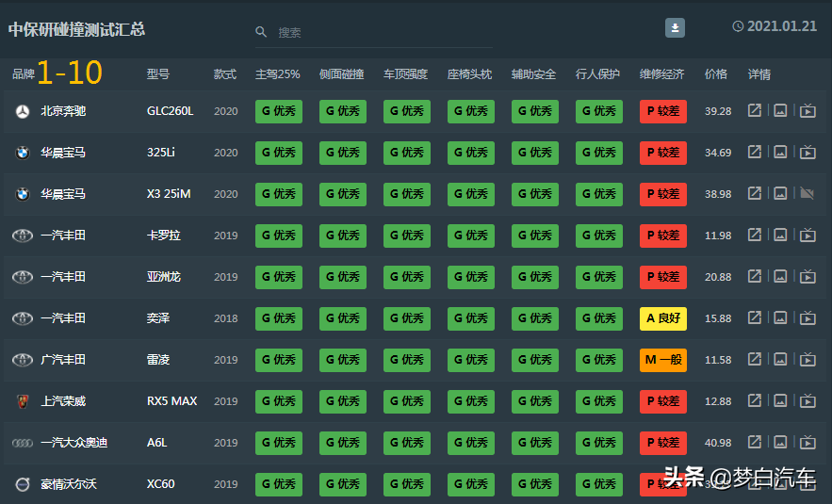This screenshot has height=504, width=832.
Task: Click disabled video icon for X3 25iM
Action: 808,194
